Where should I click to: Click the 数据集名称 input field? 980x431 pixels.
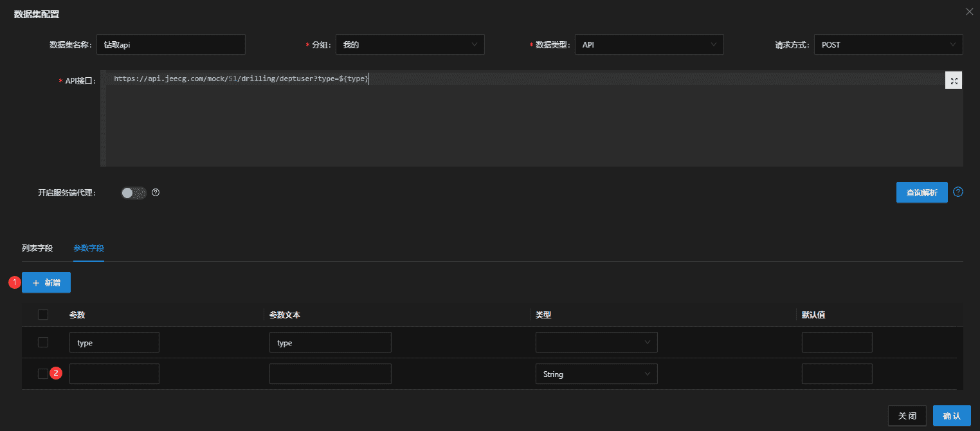[170, 44]
